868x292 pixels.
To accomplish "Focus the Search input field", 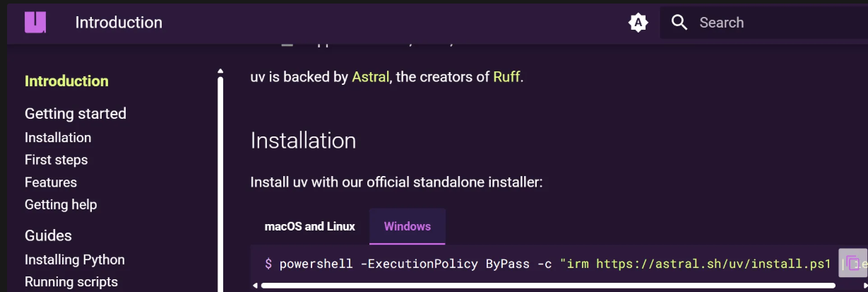I will click(764, 23).
